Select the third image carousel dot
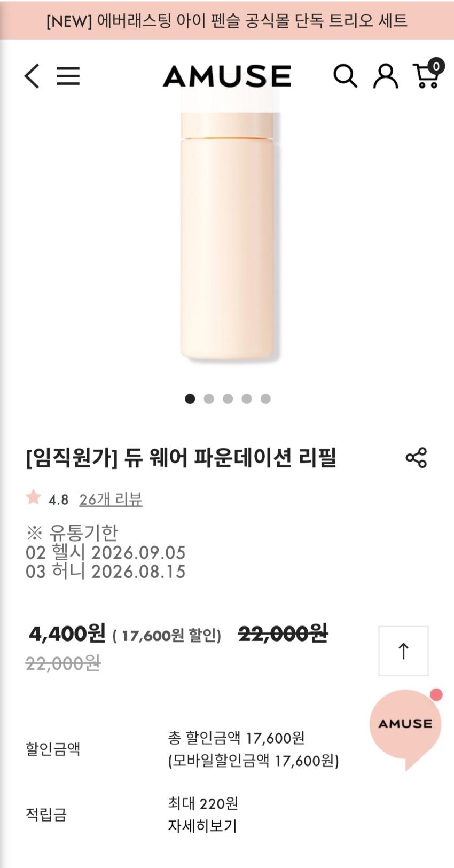The height and width of the screenshot is (868, 454). [x=228, y=398]
